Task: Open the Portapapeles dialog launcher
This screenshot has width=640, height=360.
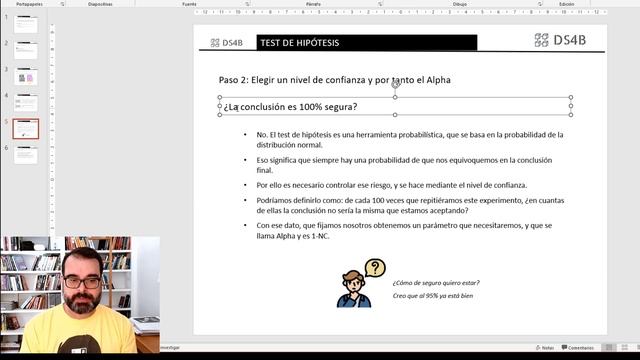Action: pyautogui.click(x=62, y=4)
